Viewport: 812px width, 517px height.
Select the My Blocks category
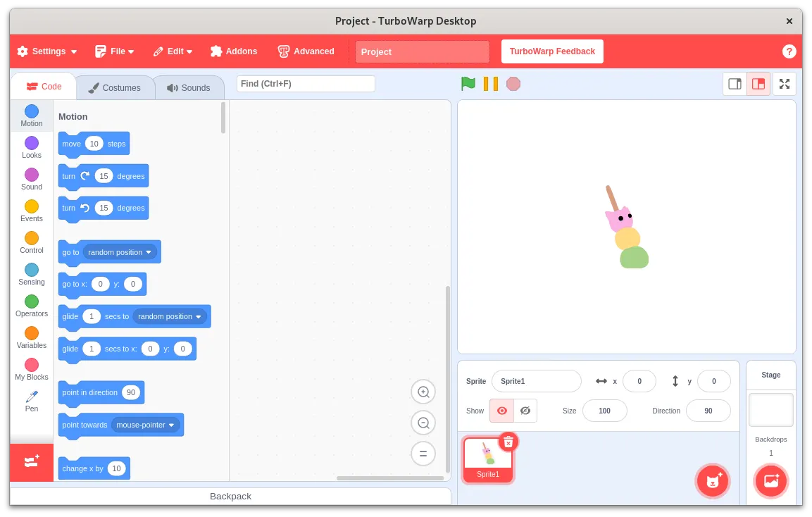tap(32, 369)
